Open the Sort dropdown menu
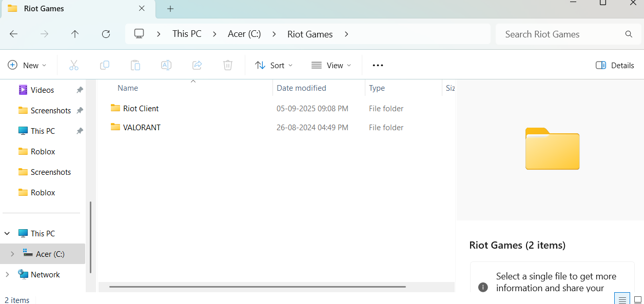644x304 pixels. pyautogui.click(x=274, y=65)
